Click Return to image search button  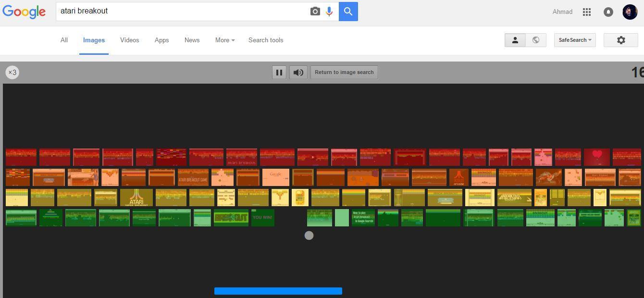click(344, 73)
